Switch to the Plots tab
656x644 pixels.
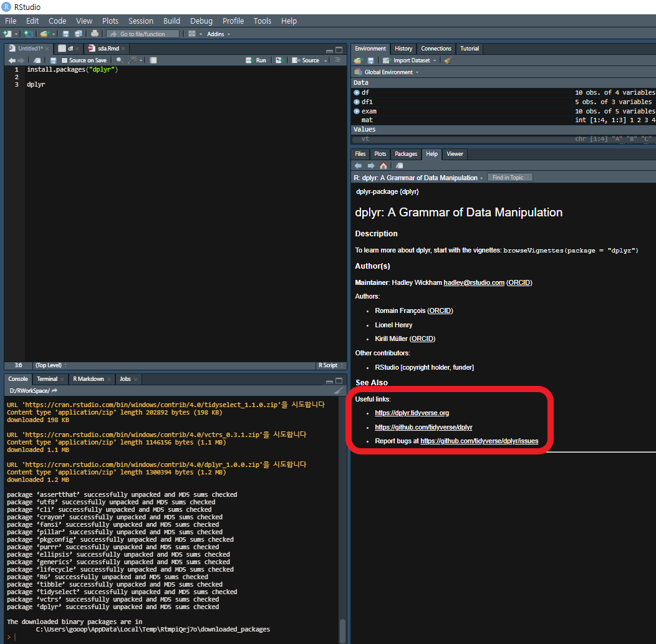coord(380,154)
